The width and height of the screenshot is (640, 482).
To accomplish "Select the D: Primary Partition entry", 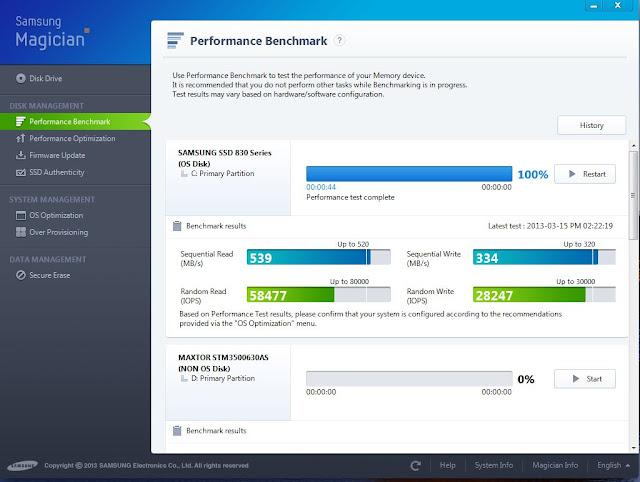I will (x=223, y=378).
